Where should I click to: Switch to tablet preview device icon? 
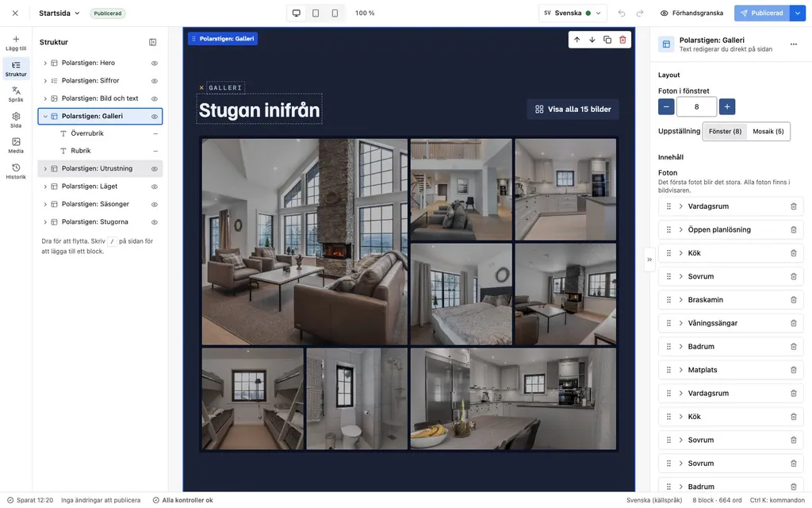(x=316, y=13)
